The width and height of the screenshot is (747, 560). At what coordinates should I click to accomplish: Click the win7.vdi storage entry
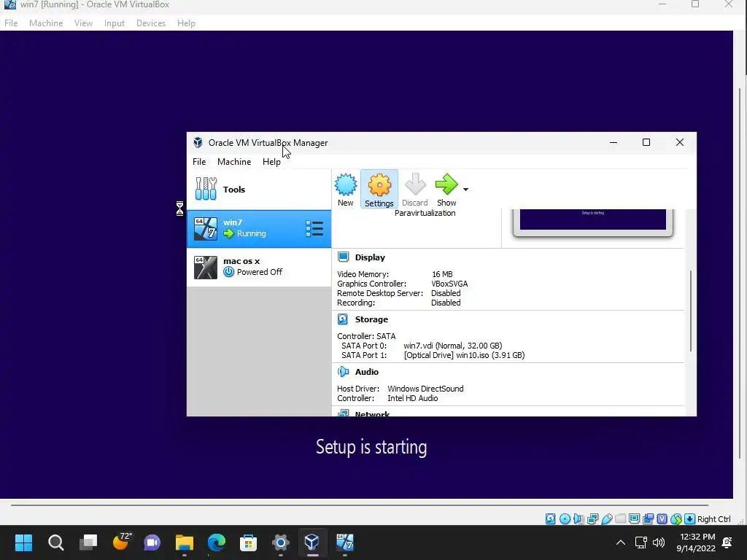click(x=452, y=346)
